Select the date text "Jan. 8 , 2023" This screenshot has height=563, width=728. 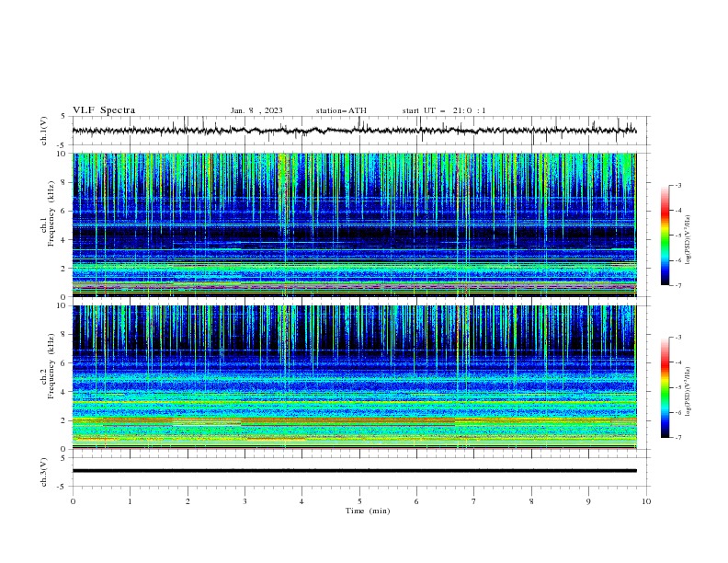[x=256, y=110]
